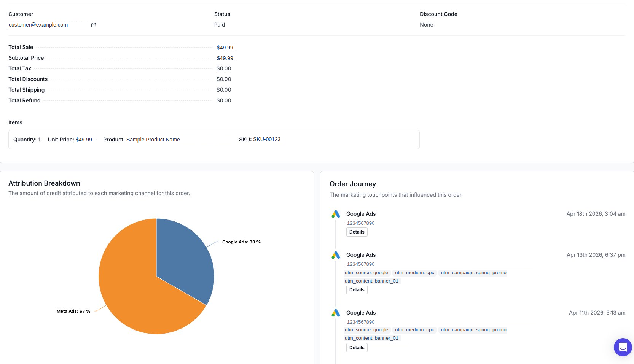Open the customer@example.com email link
This screenshot has width=634, height=364.
38,25
